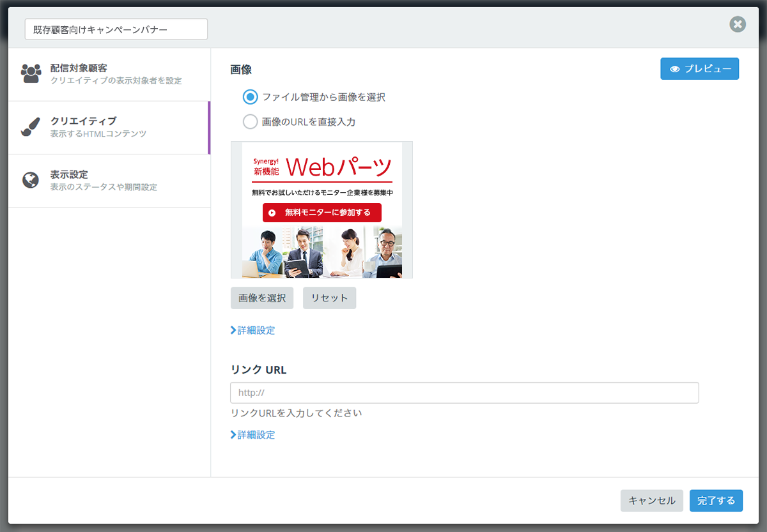Screen dimensions: 767x532
Task: Click the リンク URL heading
Action: (x=258, y=370)
